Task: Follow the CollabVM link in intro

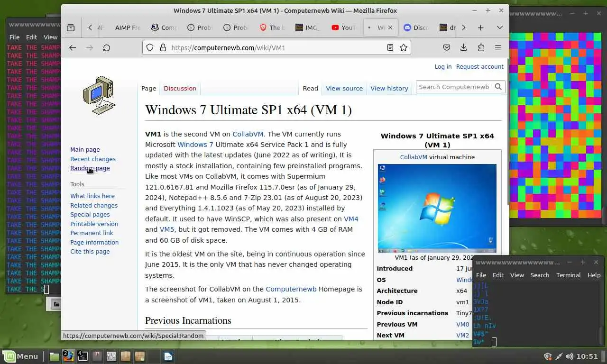Action: [248, 134]
